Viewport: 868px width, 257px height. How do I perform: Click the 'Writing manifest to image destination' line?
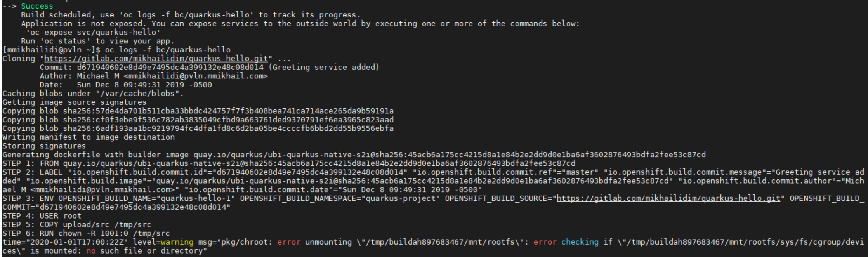pyautogui.click(x=89, y=137)
